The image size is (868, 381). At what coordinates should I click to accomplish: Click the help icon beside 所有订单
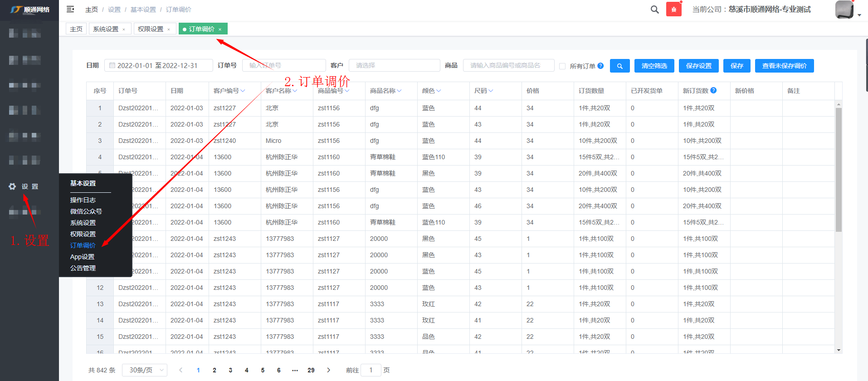click(600, 66)
